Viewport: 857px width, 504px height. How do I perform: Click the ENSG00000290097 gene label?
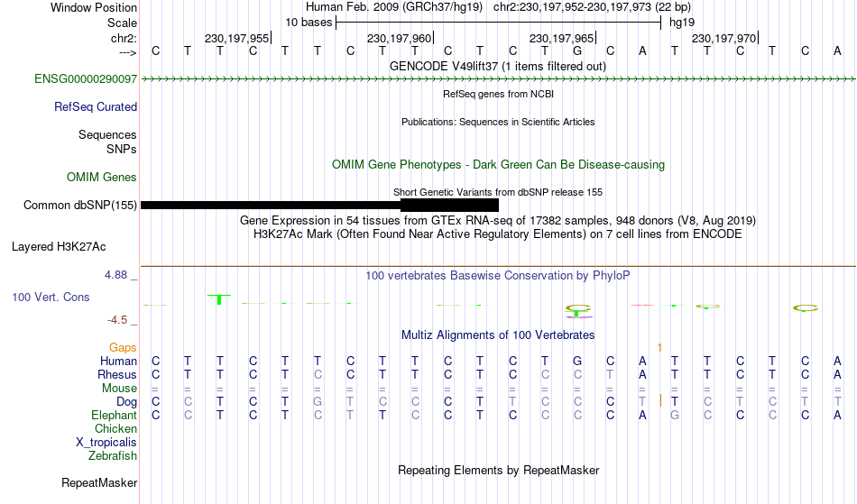(86, 79)
